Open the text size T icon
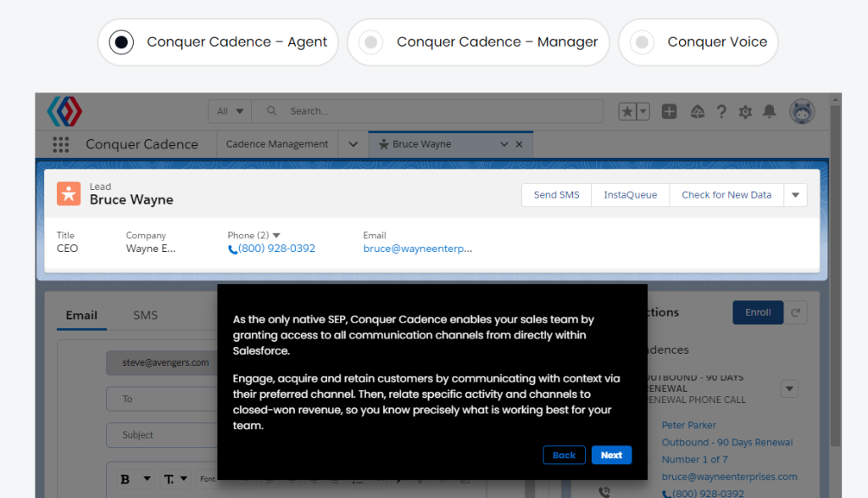Viewport: 868px width, 498px height. pyautogui.click(x=169, y=479)
